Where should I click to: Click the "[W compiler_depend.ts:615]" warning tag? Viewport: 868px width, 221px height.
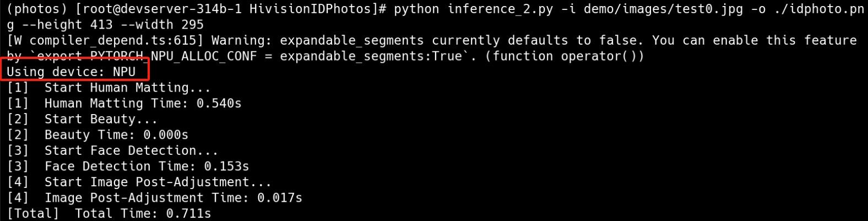[x=105, y=40]
